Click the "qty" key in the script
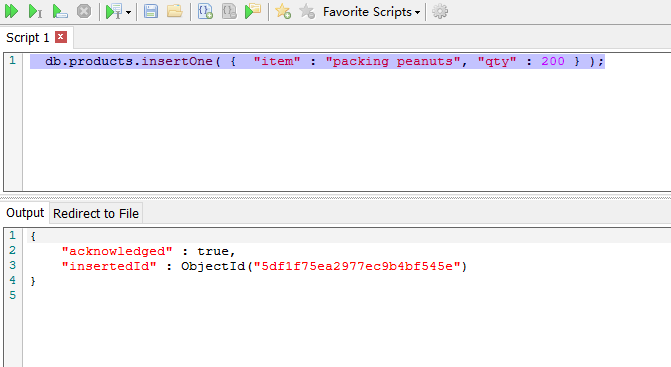 (497, 62)
